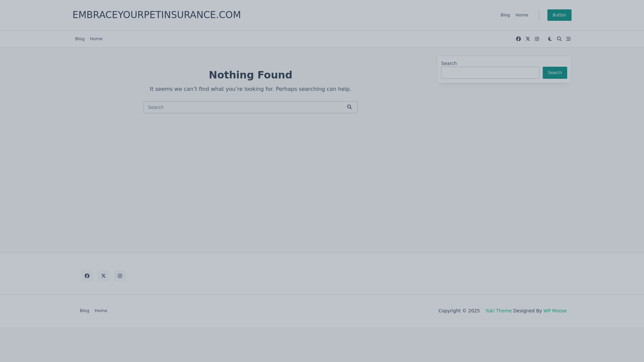644x362 pixels.
Task: Open the footer Instagram icon
Action: (120, 276)
